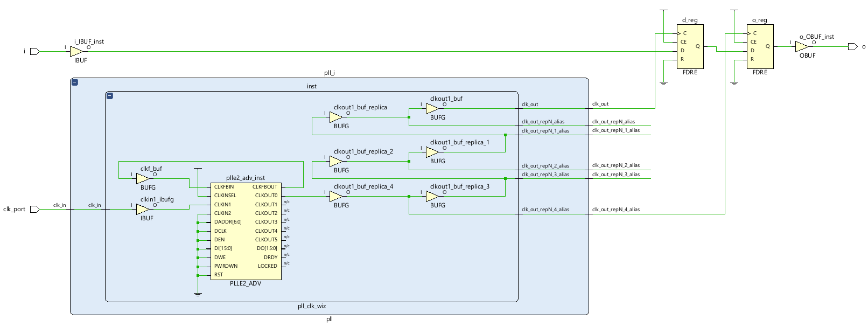Click the DADDR[6:0] pin label
This screenshot has height=327, width=868.
(x=228, y=222)
